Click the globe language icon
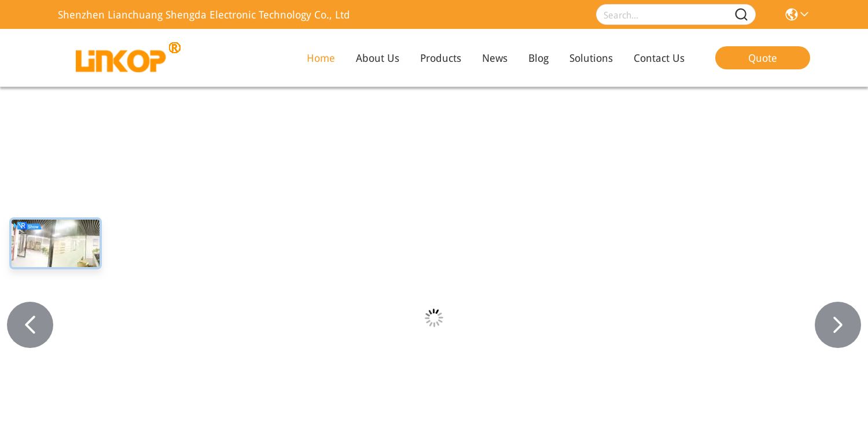Image resolution: width=868 pixels, height=437 pixels. (x=792, y=14)
